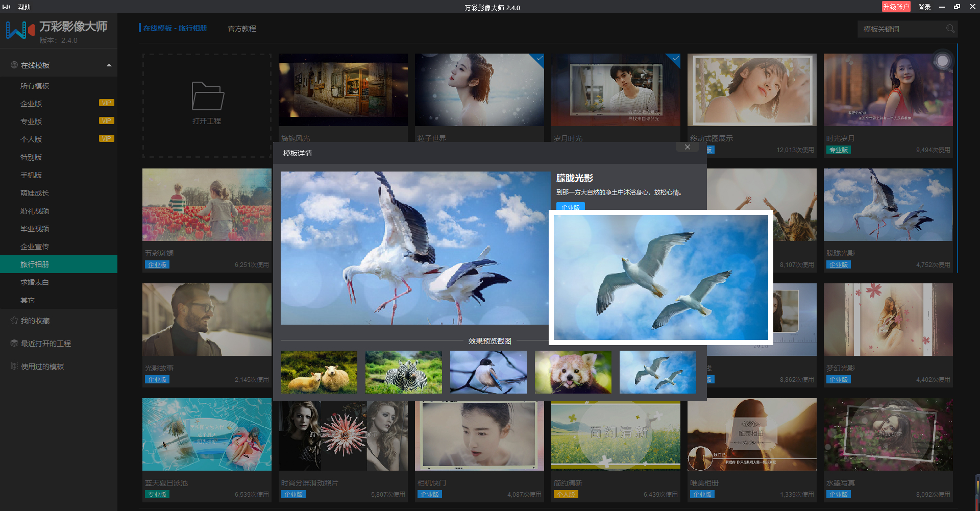Select the 婚礼视频 category
The width and height of the screenshot is (980, 511).
point(59,211)
